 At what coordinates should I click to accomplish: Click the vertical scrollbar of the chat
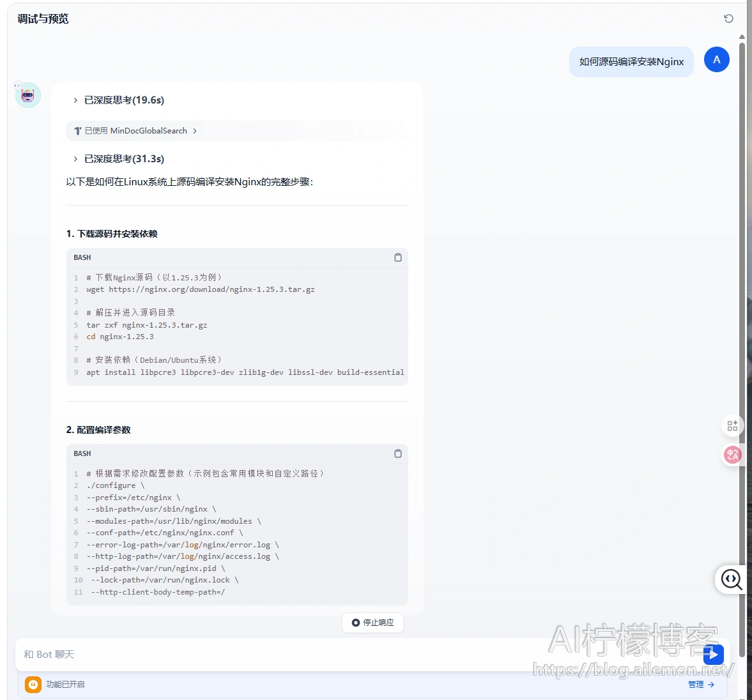pyautogui.click(x=742, y=319)
